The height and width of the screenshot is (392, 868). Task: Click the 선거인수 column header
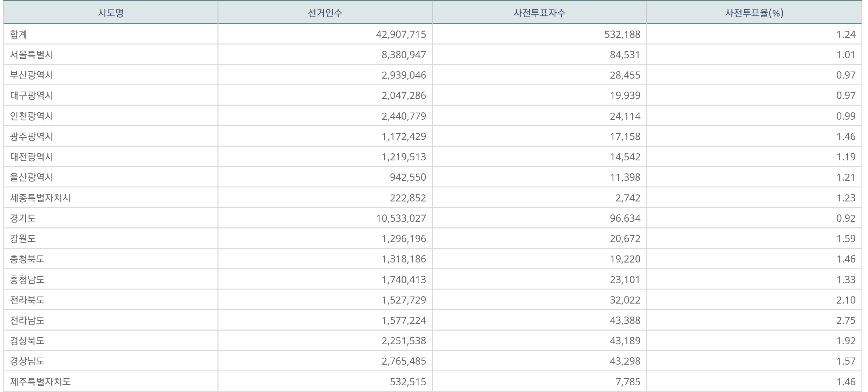325,13
